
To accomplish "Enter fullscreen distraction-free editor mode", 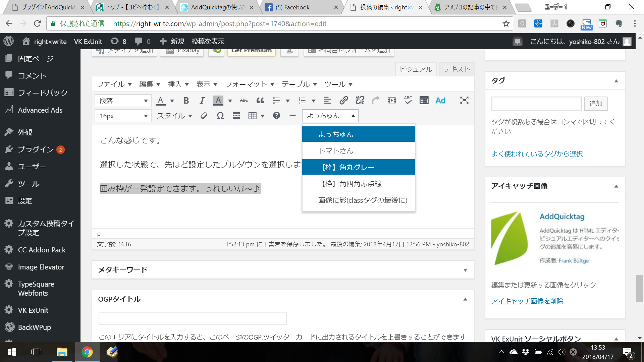I will click(464, 101).
